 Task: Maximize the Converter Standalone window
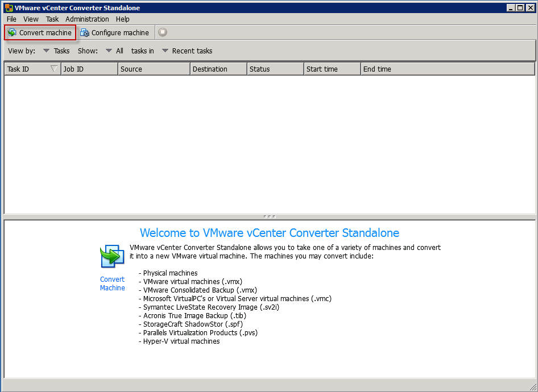click(x=520, y=7)
